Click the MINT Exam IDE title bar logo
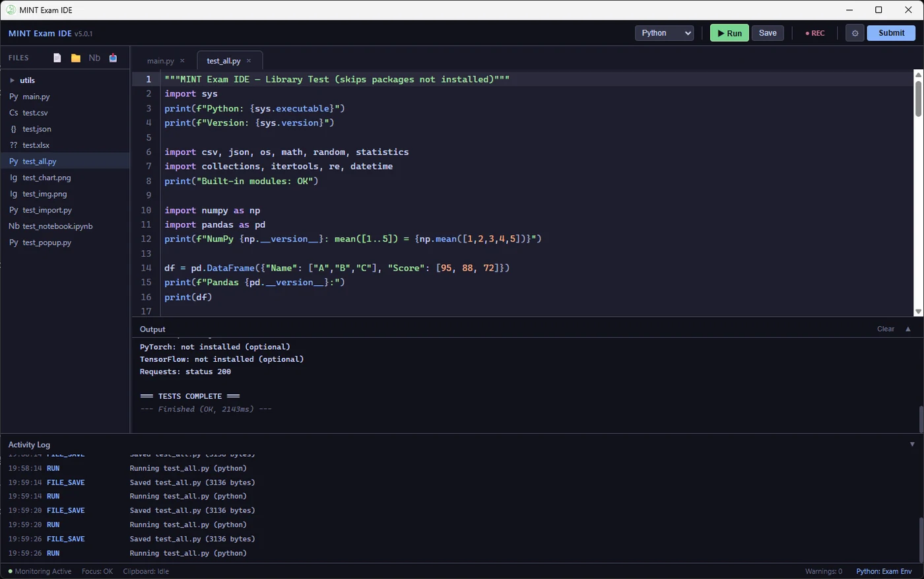The image size is (924, 579). point(11,10)
